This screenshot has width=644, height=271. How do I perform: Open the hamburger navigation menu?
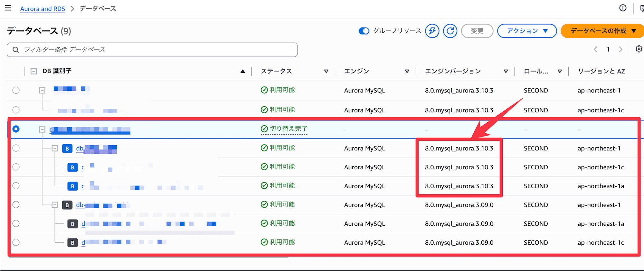[8, 8]
